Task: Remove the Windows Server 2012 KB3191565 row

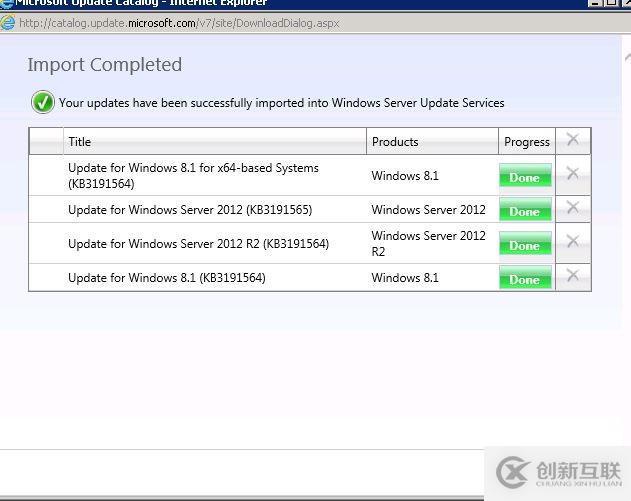Action: click(x=573, y=207)
